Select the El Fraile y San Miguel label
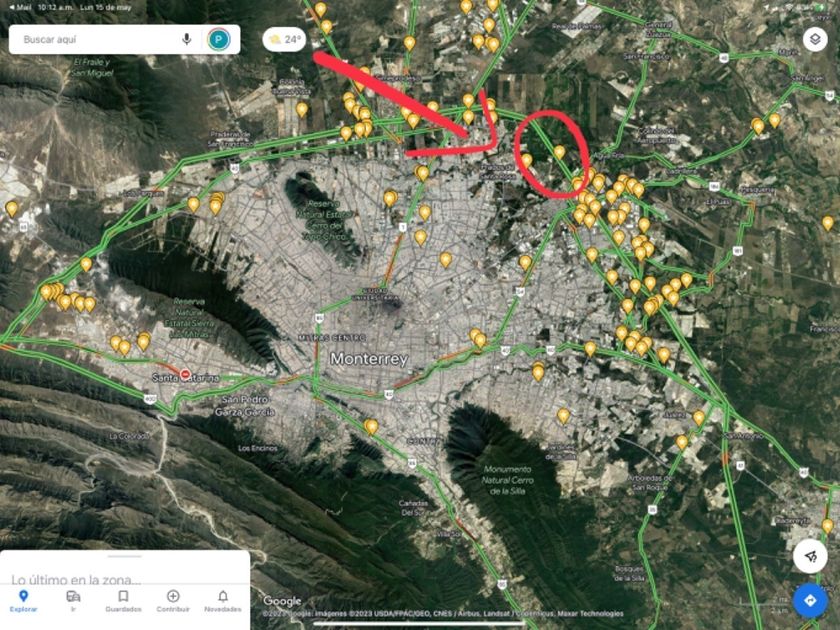The height and width of the screenshot is (630, 840). (x=93, y=68)
